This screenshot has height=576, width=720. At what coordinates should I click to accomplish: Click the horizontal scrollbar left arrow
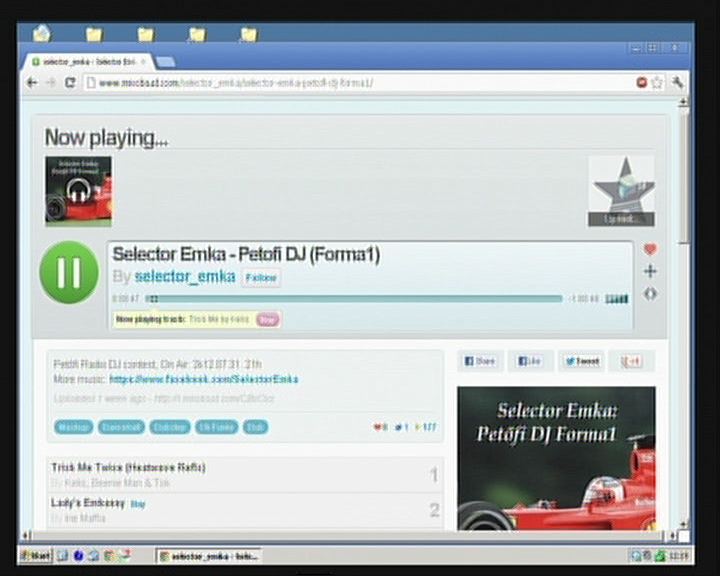pos(27,535)
